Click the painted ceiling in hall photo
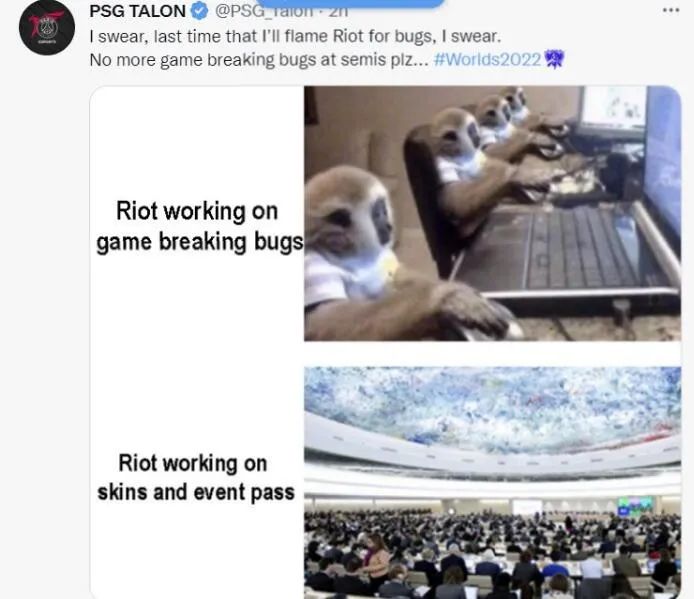 click(x=492, y=405)
